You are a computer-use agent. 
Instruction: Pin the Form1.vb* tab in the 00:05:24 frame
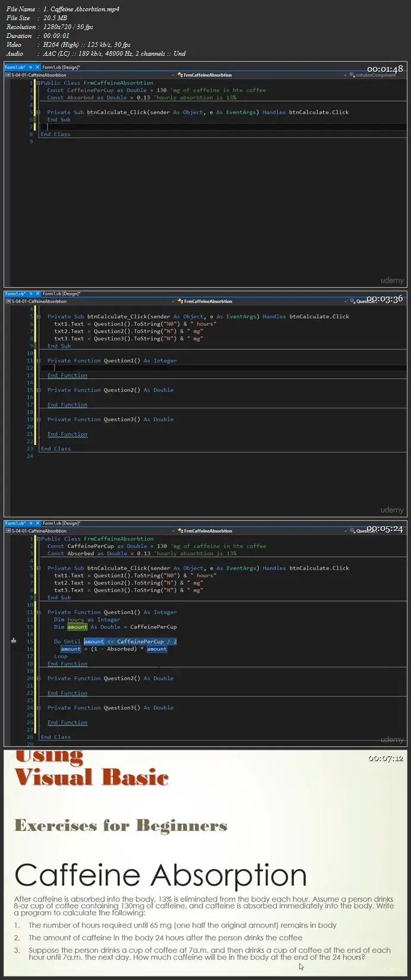(x=31, y=523)
